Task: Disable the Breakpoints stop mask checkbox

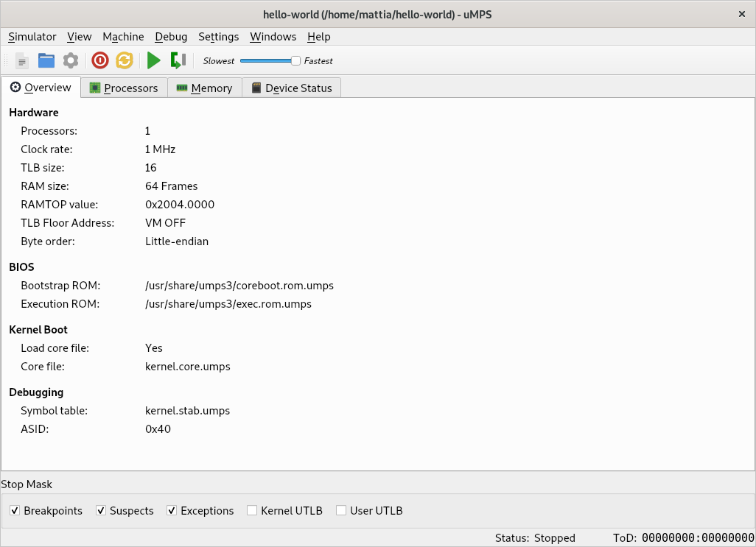Action: pyautogui.click(x=15, y=511)
